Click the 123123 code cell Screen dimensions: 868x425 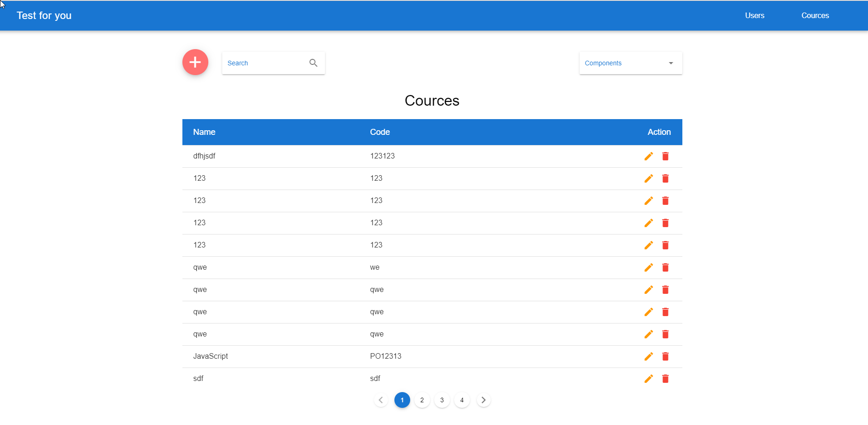coord(382,156)
